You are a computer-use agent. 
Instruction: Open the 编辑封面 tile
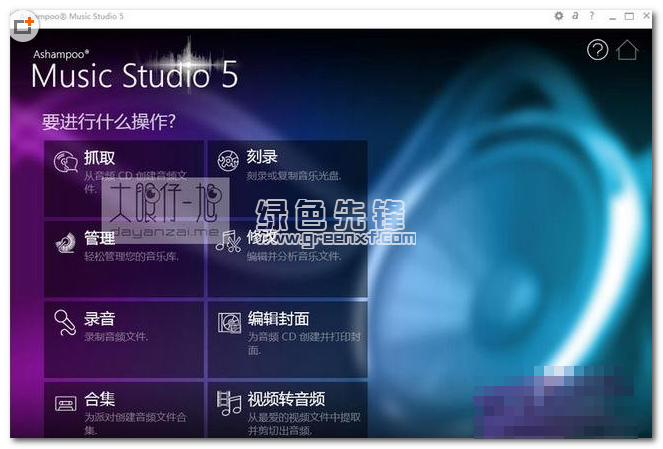(x=288, y=339)
